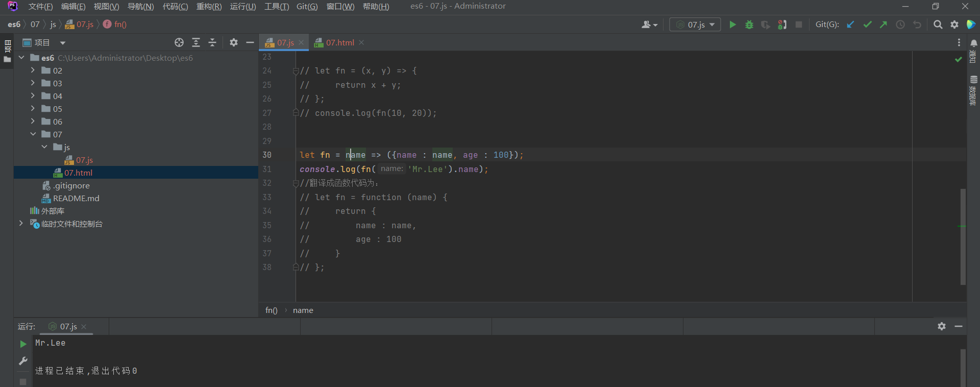Click the Git commit checkmark icon
980x387 pixels.
[867, 25]
